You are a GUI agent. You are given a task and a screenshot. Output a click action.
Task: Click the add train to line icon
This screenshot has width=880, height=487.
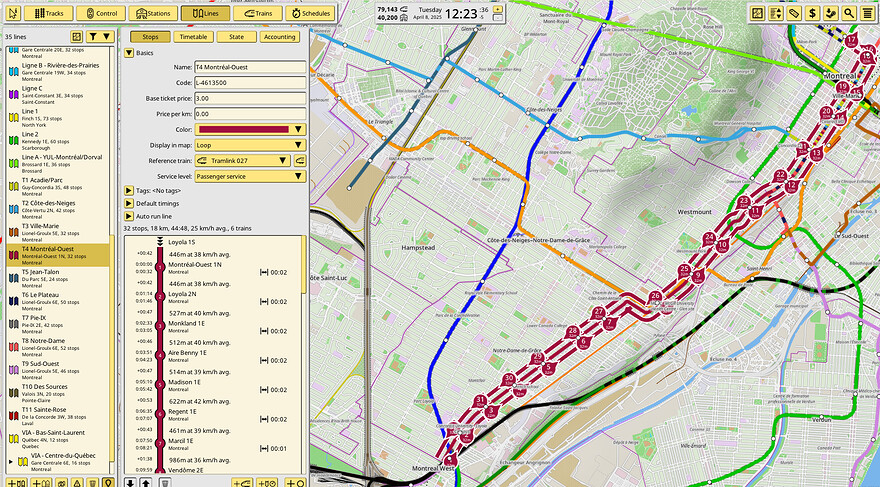(242, 483)
